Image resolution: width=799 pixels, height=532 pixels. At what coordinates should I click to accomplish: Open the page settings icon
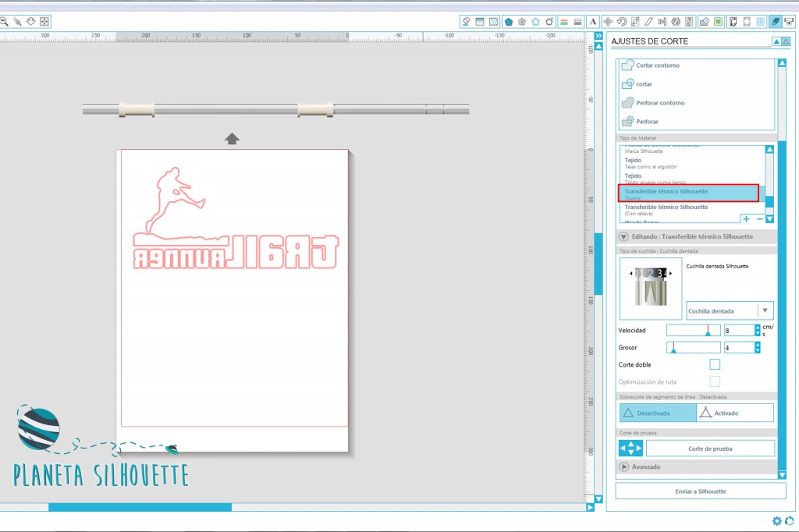733,21
